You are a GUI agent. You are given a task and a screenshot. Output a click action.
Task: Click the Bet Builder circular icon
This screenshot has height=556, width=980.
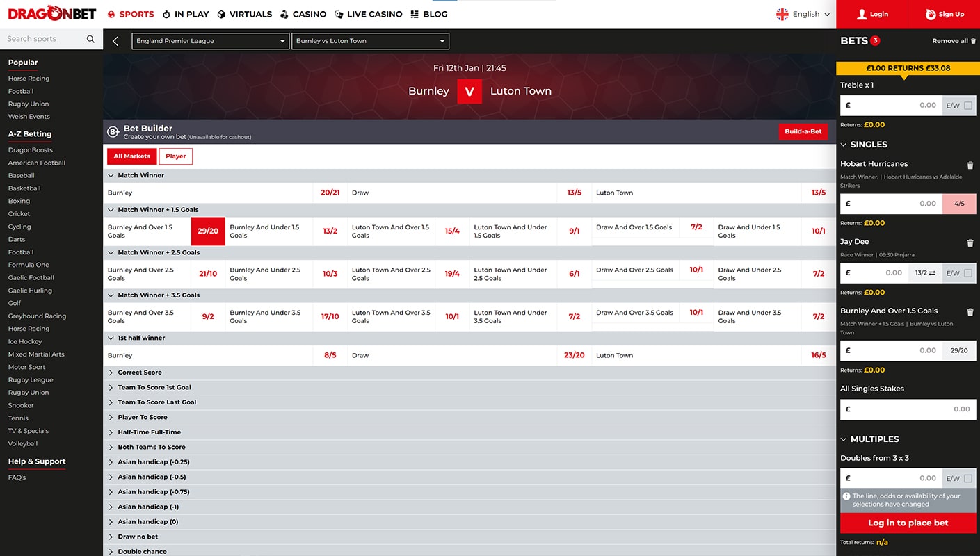(x=113, y=131)
